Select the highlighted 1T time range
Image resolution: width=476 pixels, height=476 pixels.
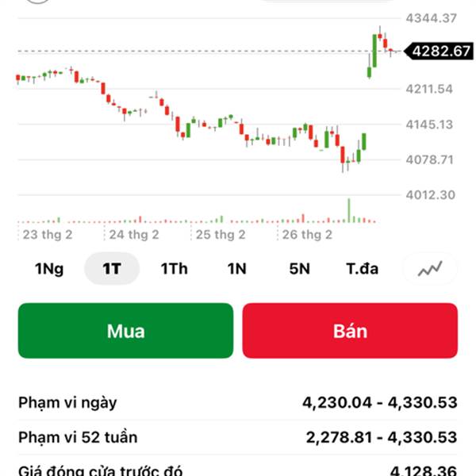tap(112, 269)
